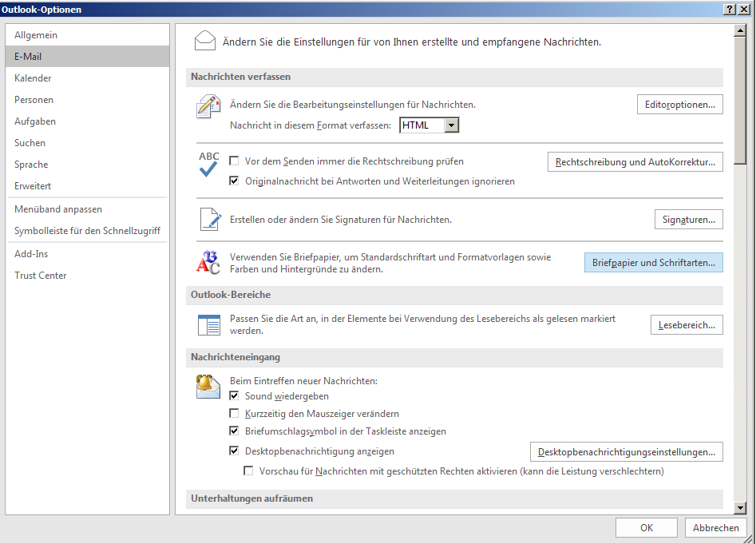This screenshot has width=756, height=544.
Task: Toggle Briefumschlagsymbol in der Taskleiste anzeigen
Action: (x=235, y=431)
